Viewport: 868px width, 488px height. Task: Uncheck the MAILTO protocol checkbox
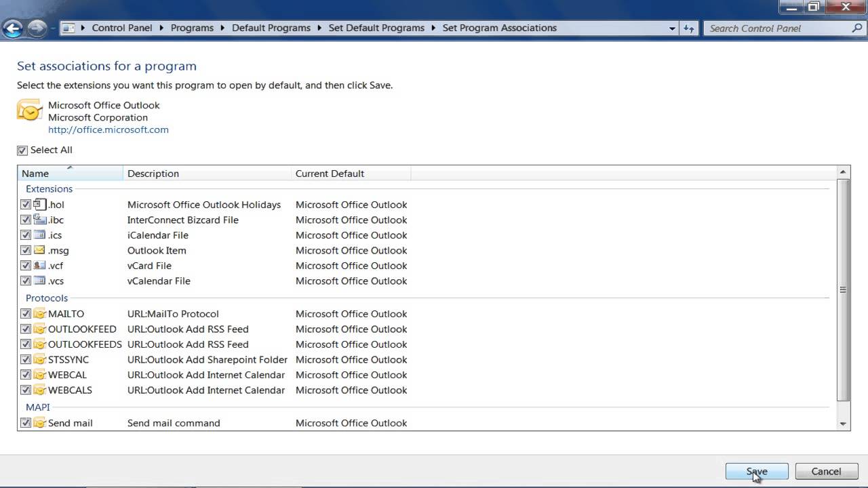[x=25, y=314]
